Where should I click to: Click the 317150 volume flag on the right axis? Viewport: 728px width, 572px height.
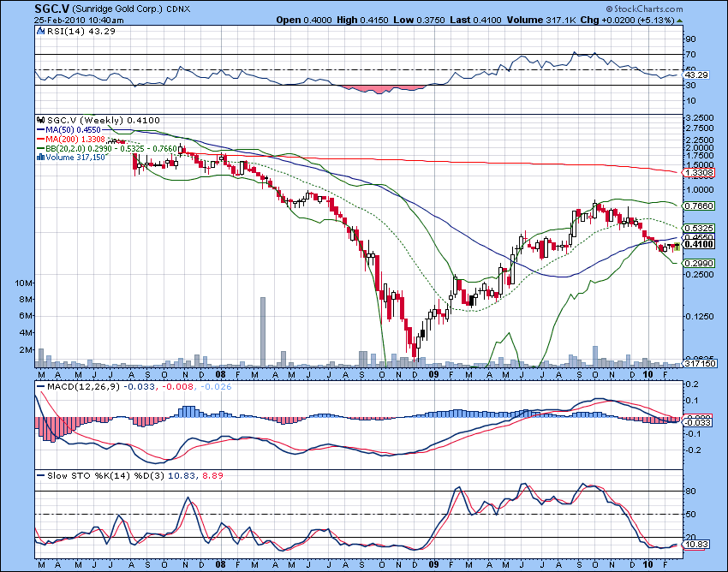(699, 364)
